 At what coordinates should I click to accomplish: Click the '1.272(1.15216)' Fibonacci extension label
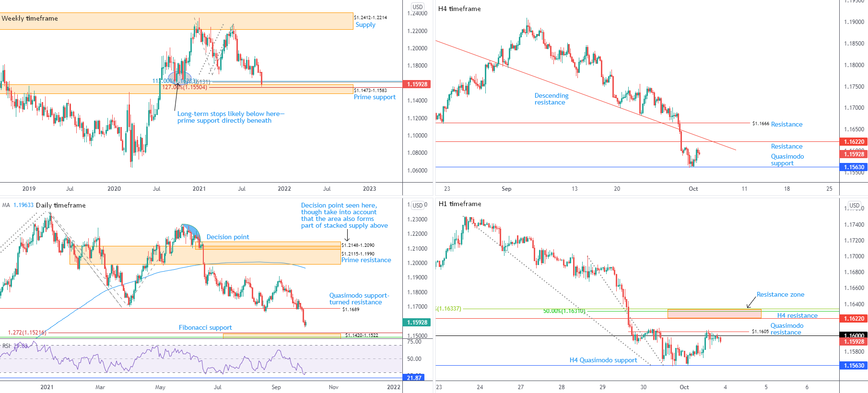click(27, 333)
